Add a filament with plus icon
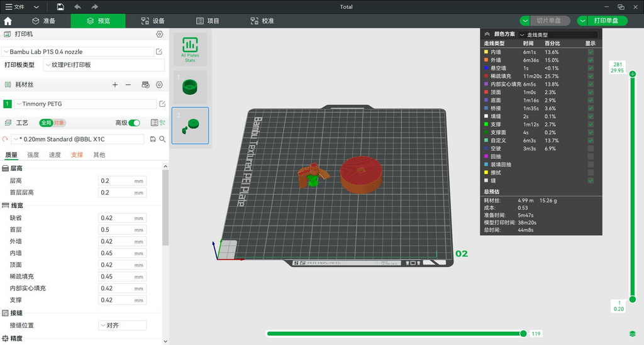644x345 pixels. pyautogui.click(x=115, y=84)
